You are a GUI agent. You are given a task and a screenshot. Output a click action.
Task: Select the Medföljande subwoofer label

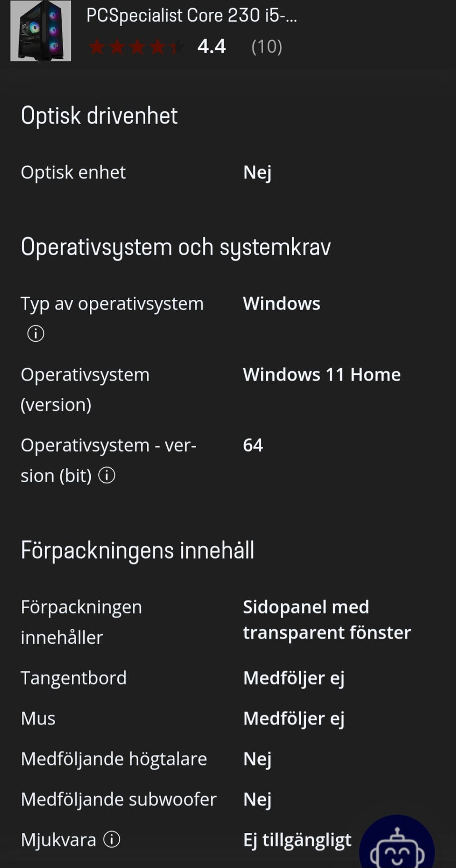tap(119, 799)
